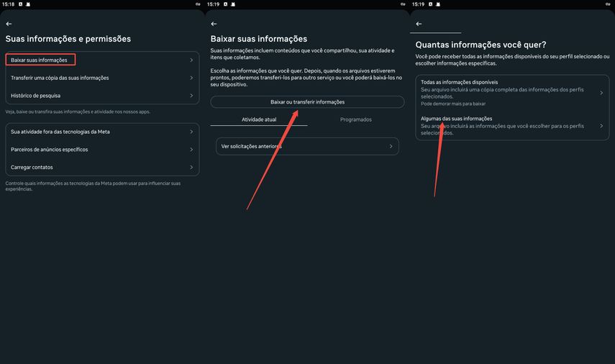
Task: Tap back arrow on Quantas informações você quer screen
Action: pyautogui.click(x=419, y=24)
